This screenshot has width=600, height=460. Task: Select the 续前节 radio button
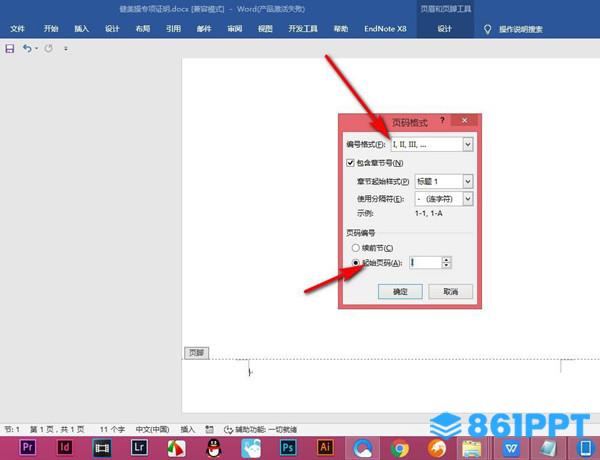(355, 248)
